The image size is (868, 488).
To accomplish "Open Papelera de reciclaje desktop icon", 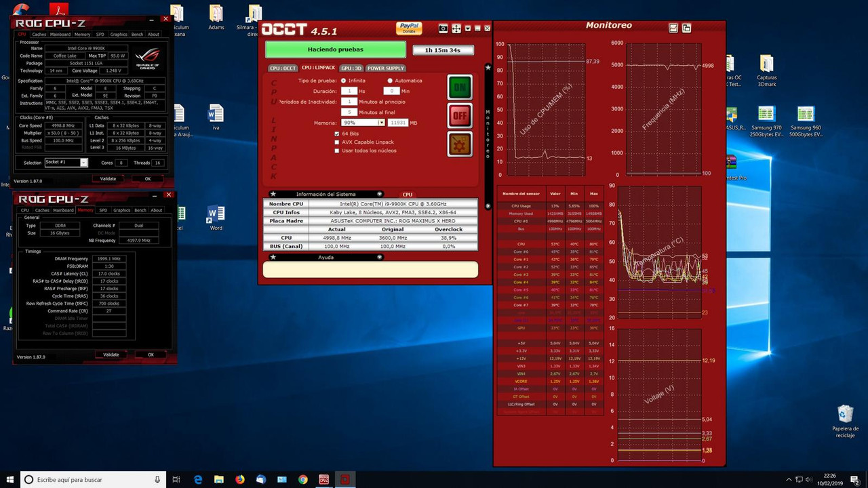I will [x=845, y=421].
